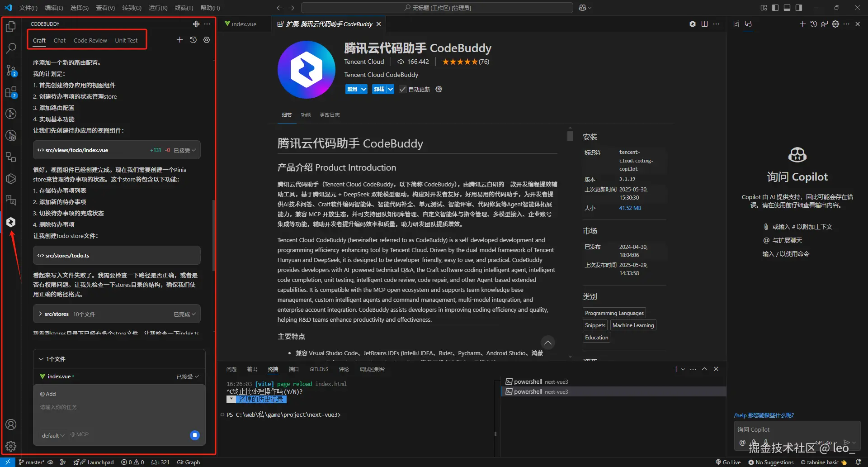Viewport: 868px width, 467px height.
Task: Toggle the primary side bar layout button
Action: (x=775, y=8)
